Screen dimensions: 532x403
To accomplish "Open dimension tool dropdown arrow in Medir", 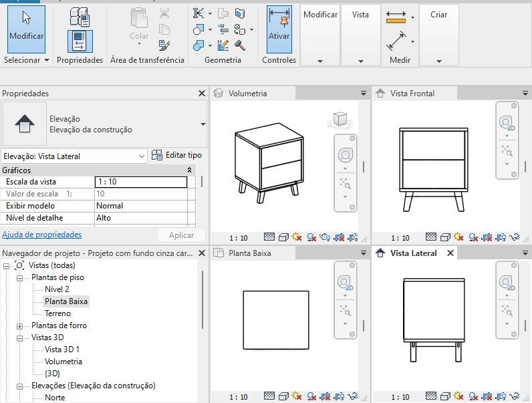I will [412, 41].
